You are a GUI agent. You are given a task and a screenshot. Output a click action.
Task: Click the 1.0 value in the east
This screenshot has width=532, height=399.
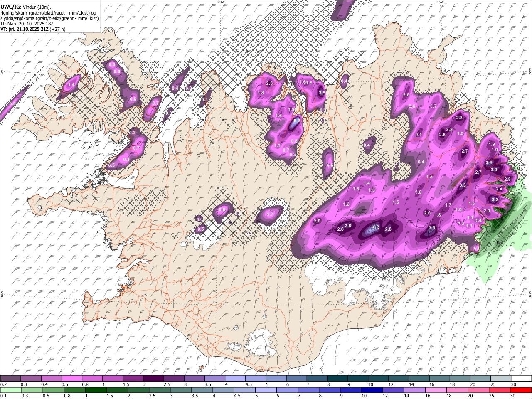pos(459,210)
